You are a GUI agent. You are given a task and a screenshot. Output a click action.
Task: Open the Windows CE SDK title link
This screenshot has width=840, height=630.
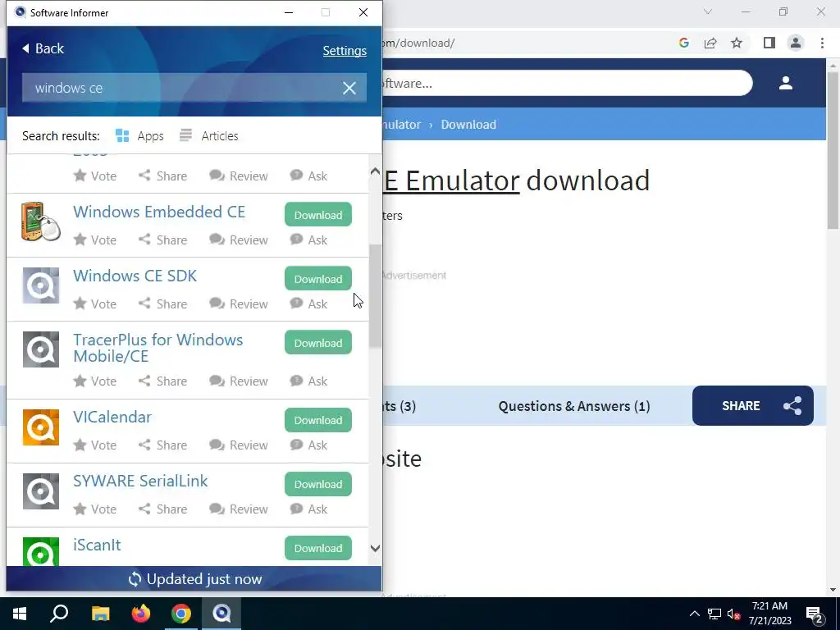click(x=135, y=276)
